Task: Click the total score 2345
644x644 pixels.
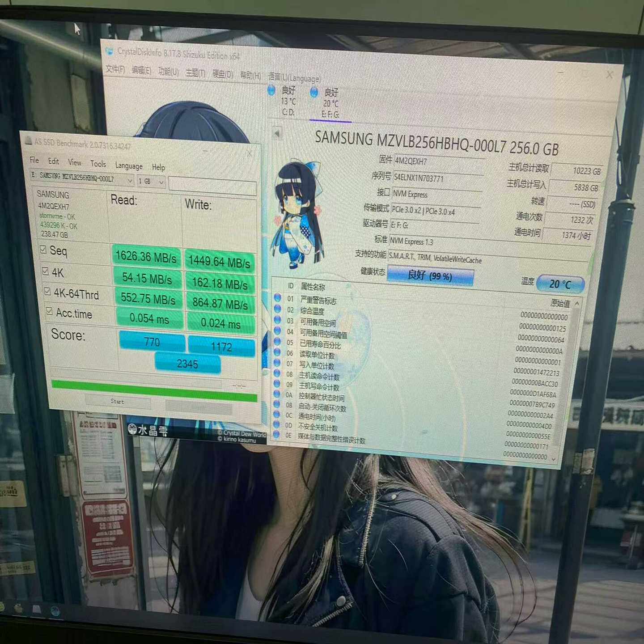Action: [x=187, y=364]
